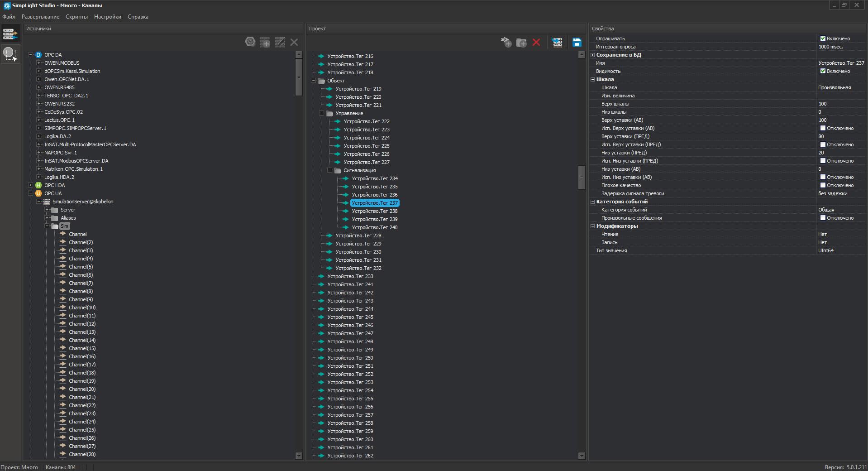The height and width of the screenshot is (471, 868).
Task: Click the Тип значения UInt64 value
Action: pyautogui.click(x=841, y=250)
